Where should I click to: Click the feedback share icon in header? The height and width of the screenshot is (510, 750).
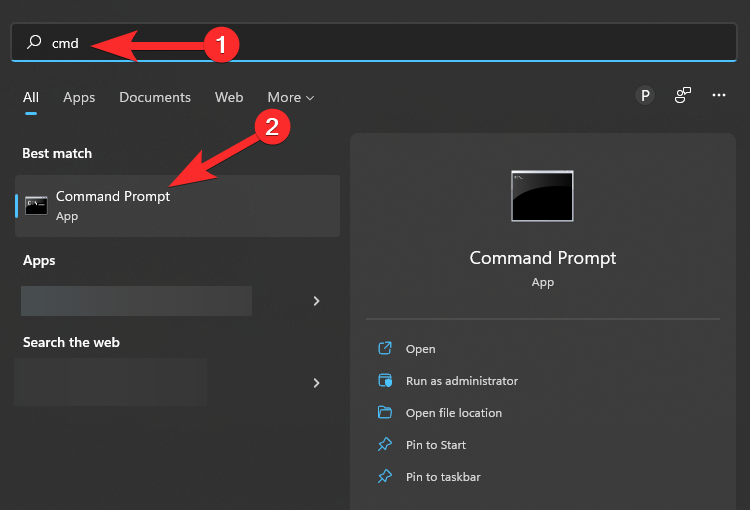(x=683, y=95)
